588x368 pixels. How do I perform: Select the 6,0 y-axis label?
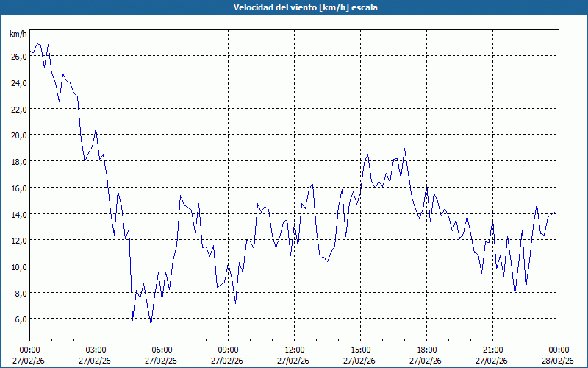pos(21,319)
